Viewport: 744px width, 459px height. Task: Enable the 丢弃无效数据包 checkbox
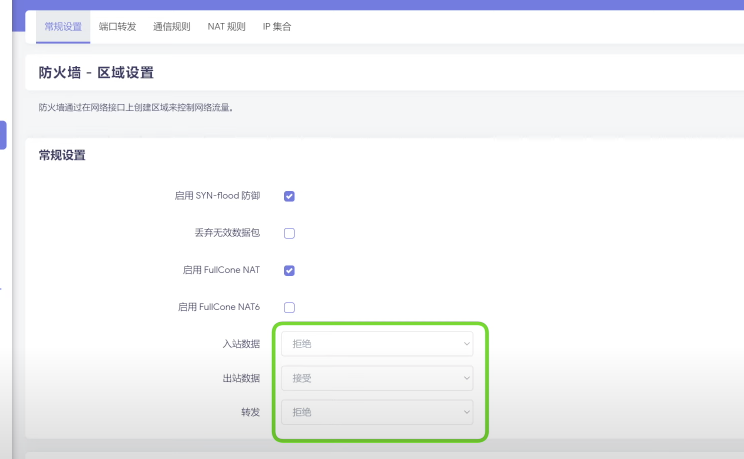[289, 233]
